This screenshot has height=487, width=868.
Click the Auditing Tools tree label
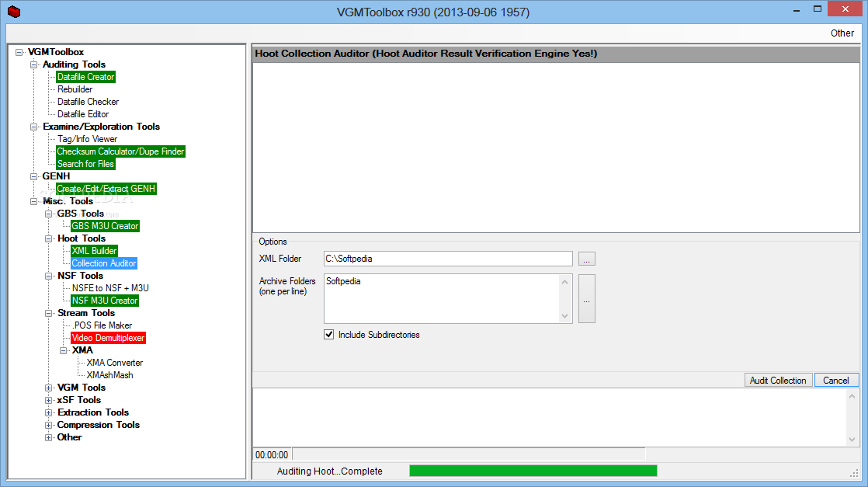75,64
